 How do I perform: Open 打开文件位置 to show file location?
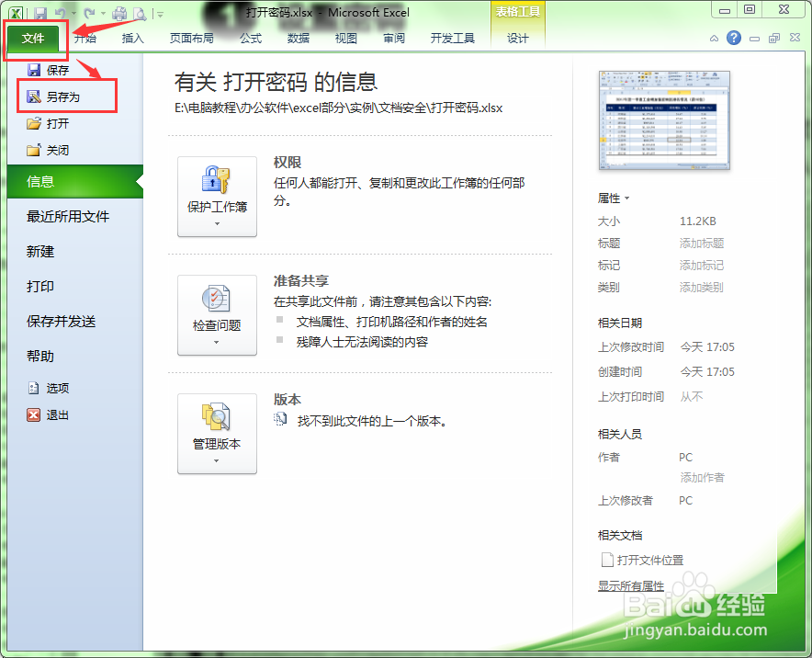click(x=649, y=560)
